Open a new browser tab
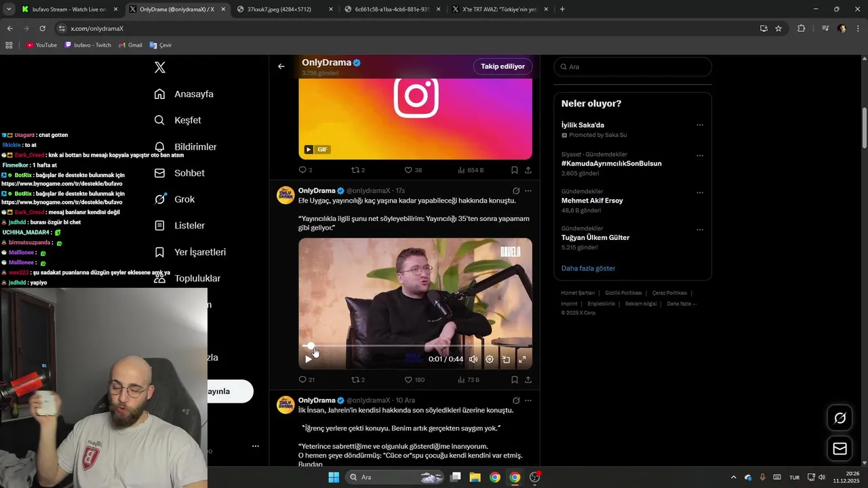Viewport: 868px width, 488px height. click(x=562, y=9)
